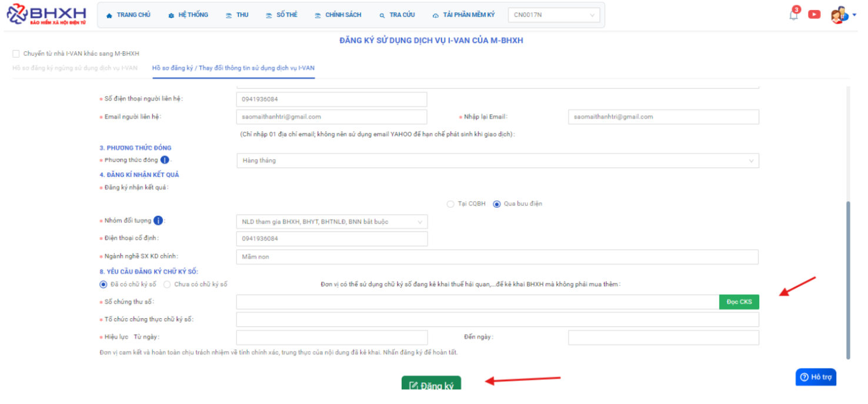The image size is (868, 404).
Task: Open the CN0017N unit code dropdown
Action: coord(553,15)
